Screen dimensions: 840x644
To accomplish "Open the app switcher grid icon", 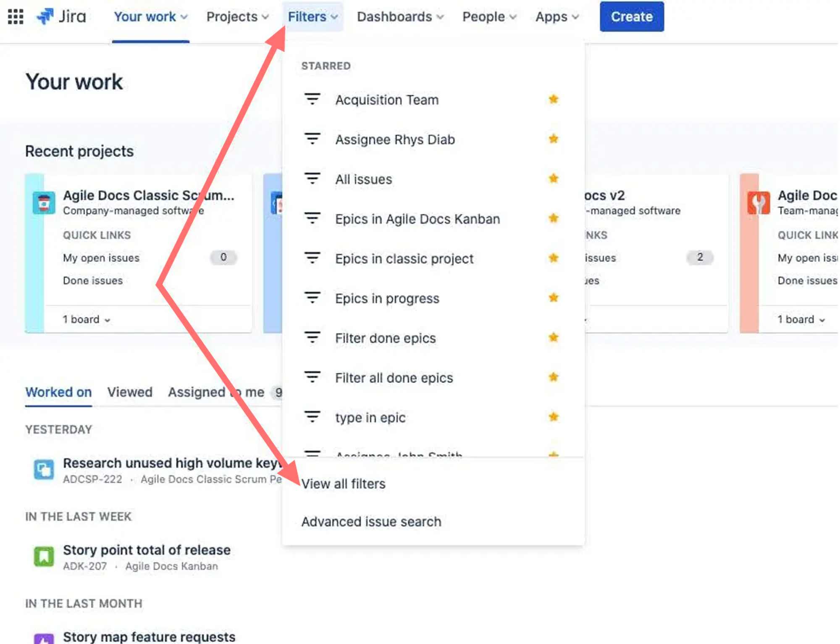I will (16, 17).
